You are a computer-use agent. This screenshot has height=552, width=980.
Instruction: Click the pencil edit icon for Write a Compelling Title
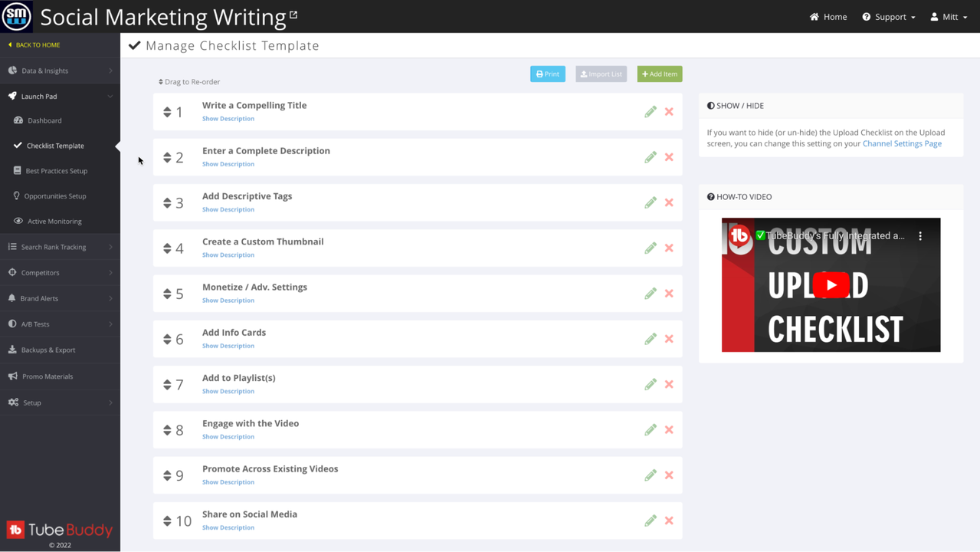tap(651, 112)
